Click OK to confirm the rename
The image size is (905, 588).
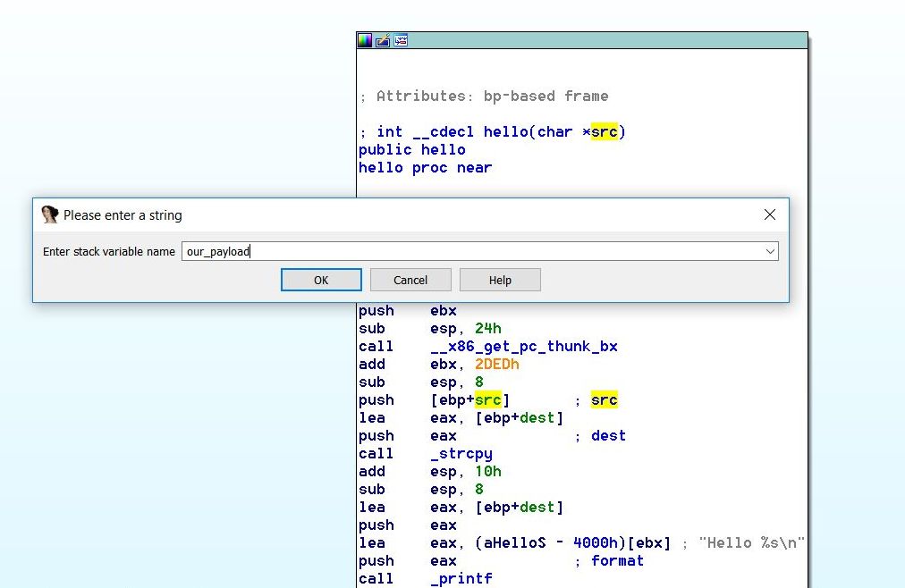click(321, 279)
